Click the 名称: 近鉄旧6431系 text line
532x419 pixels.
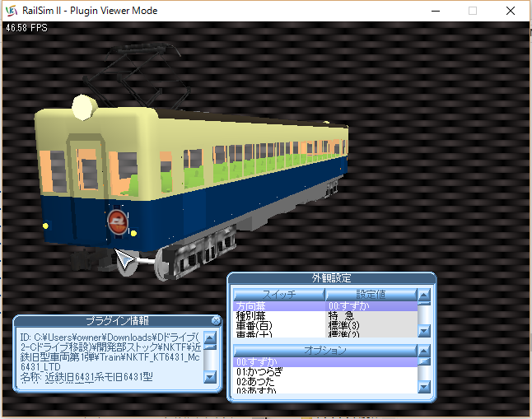click(86, 377)
